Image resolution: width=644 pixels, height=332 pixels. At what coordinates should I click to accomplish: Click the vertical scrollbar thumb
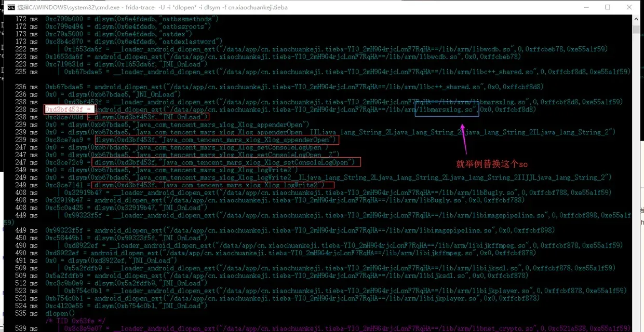636,29
